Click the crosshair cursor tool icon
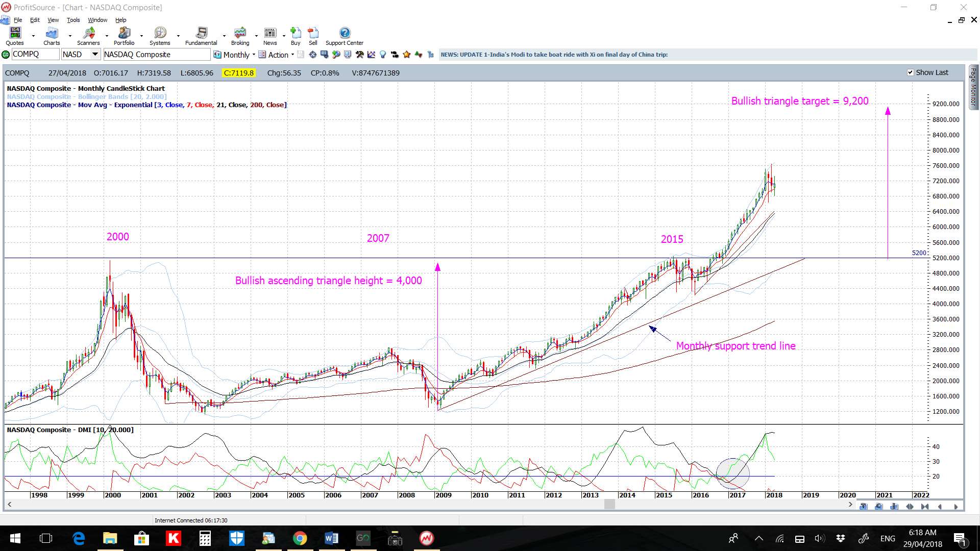This screenshot has height=551, width=980. pos(312,55)
